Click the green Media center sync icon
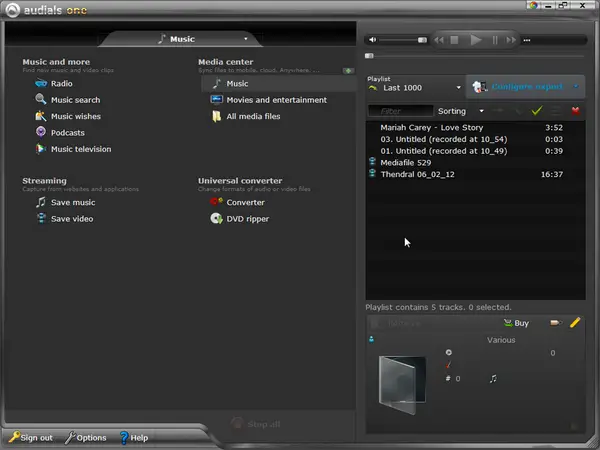 pyautogui.click(x=348, y=71)
